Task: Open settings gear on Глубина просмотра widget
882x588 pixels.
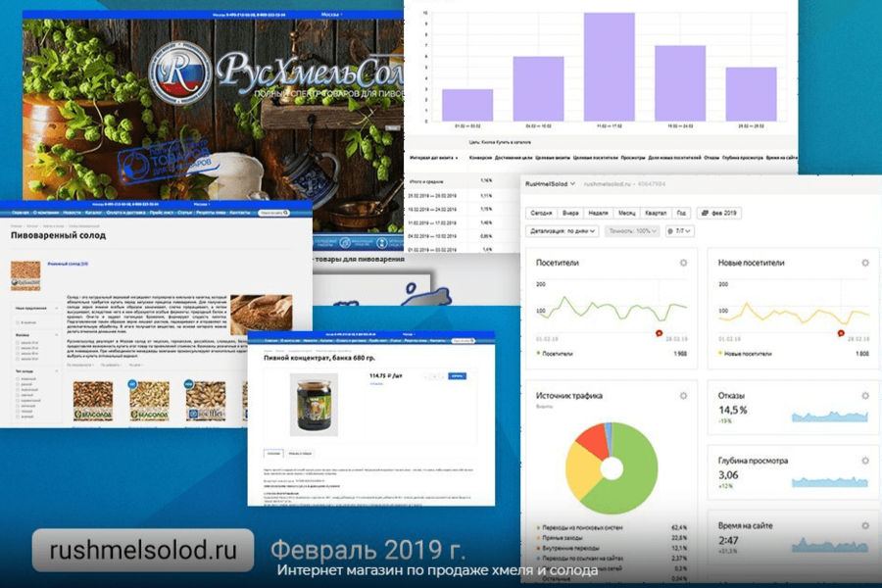Action: 865,461
